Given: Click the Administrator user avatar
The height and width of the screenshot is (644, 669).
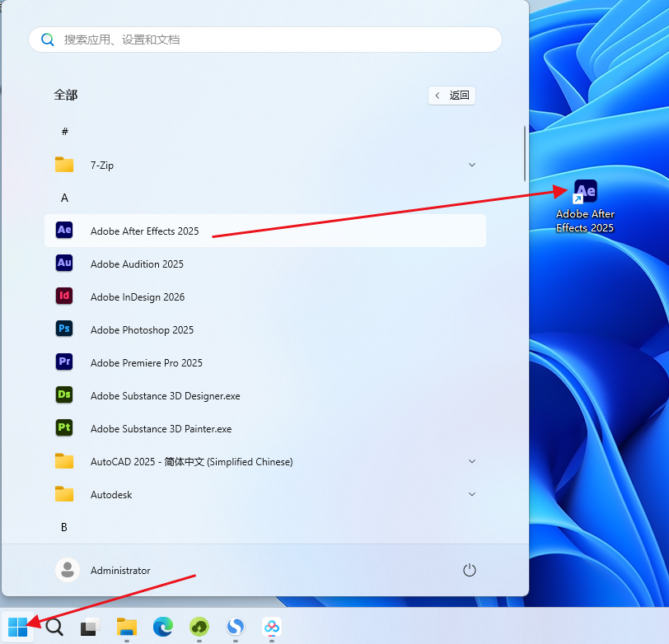Looking at the screenshot, I should pyautogui.click(x=68, y=570).
